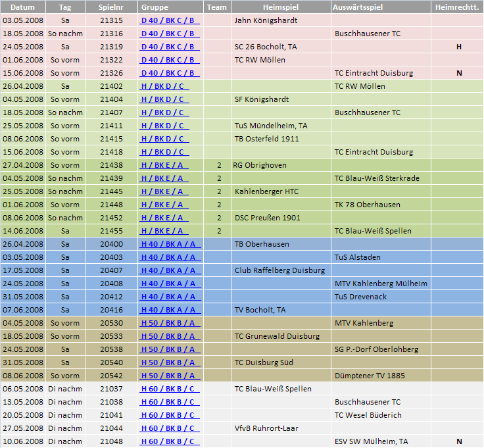
Task: Open group link for game 20407
Action: (x=171, y=270)
